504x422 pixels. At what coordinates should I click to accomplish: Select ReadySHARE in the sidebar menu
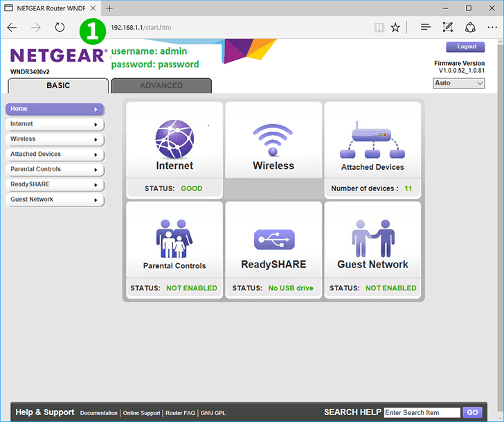point(55,184)
